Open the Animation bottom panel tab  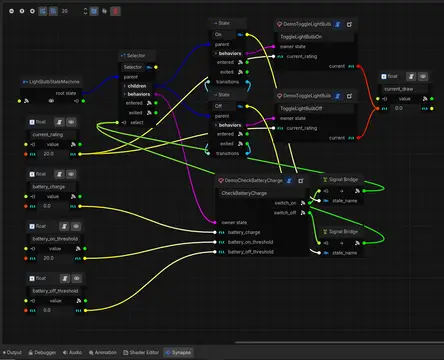click(x=103, y=352)
